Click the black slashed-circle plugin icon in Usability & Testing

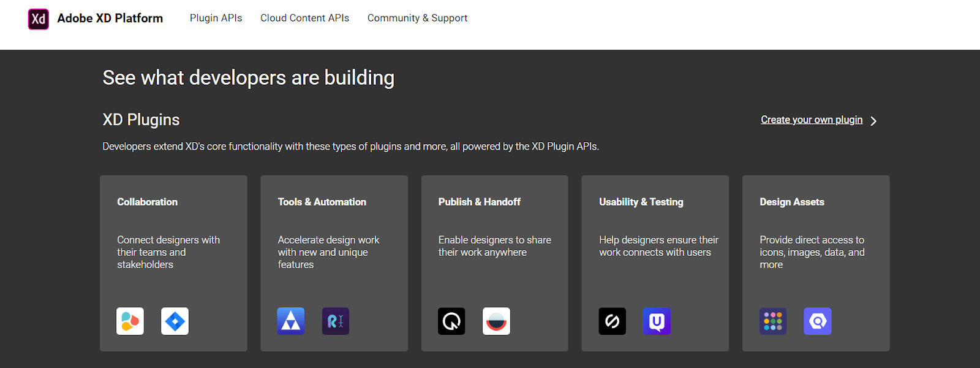(612, 321)
